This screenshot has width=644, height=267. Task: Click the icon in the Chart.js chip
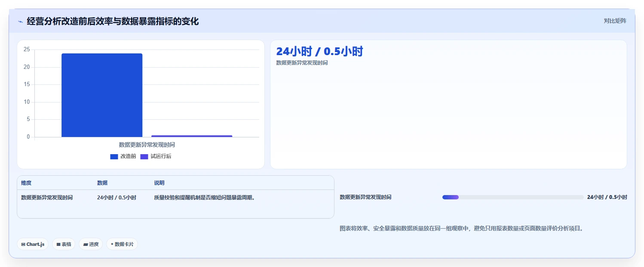point(23,244)
